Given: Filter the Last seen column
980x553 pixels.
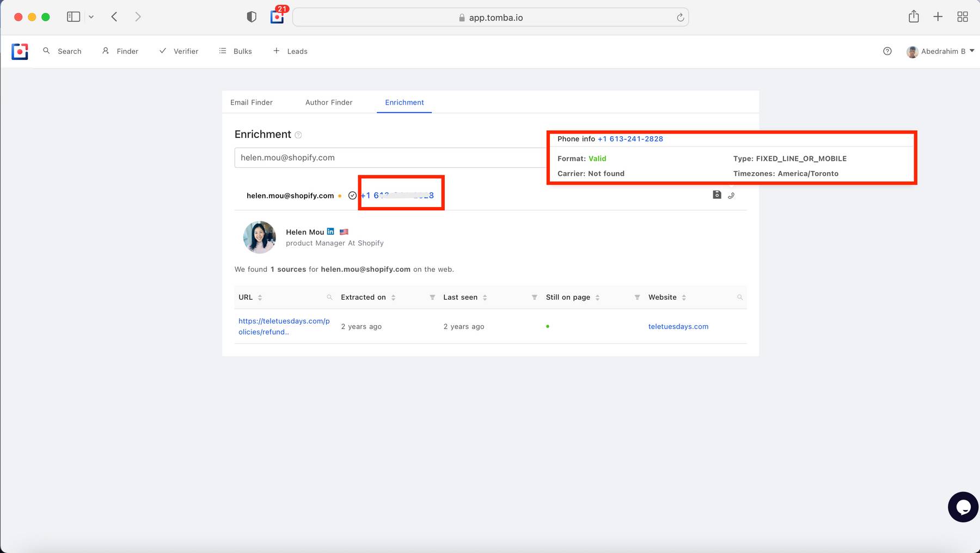Looking at the screenshot, I should [x=535, y=297].
